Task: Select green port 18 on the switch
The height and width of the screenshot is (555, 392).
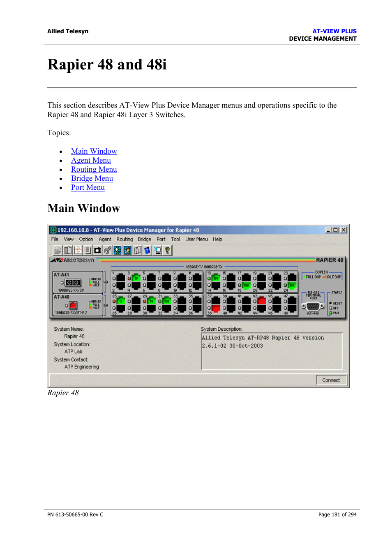Action: tap(246, 285)
